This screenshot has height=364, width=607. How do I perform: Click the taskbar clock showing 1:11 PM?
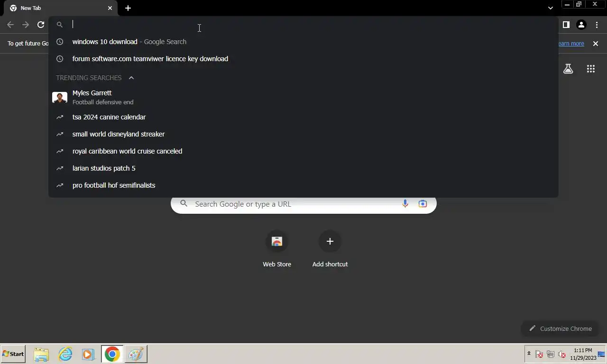[x=583, y=354]
